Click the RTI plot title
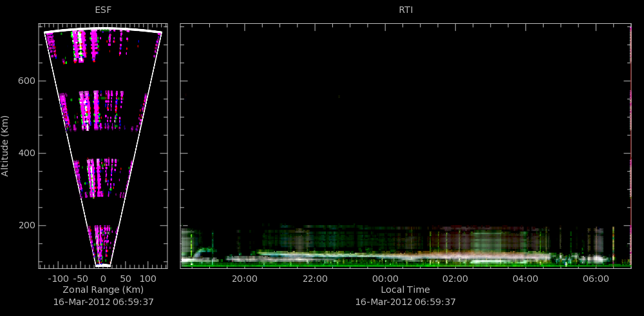This screenshot has height=316, width=644. click(406, 10)
